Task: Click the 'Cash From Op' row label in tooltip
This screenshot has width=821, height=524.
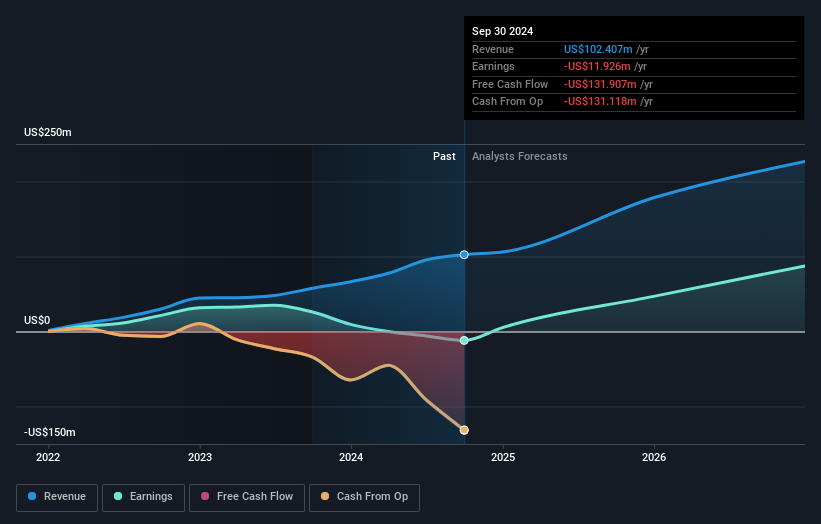Action: 507,102
